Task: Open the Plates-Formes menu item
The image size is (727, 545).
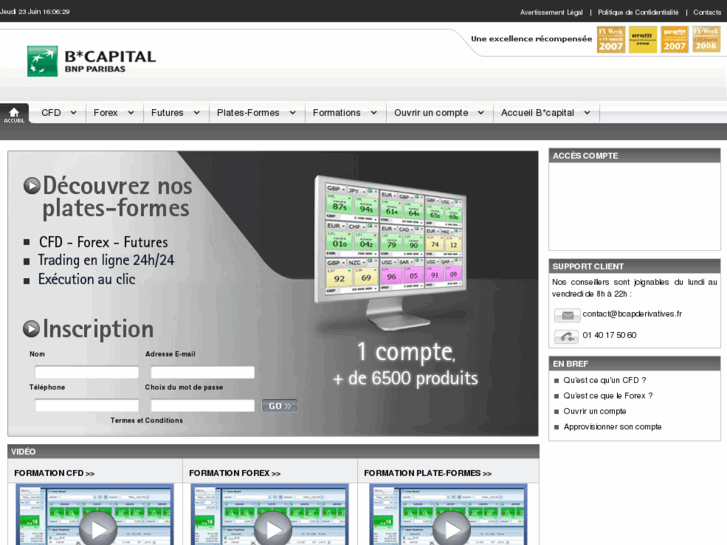Action: [248, 113]
